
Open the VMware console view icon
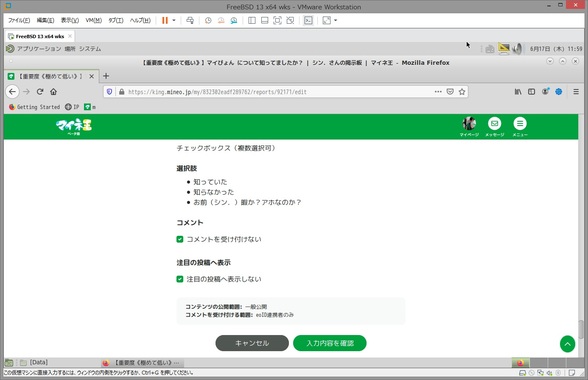tap(308, 20)
